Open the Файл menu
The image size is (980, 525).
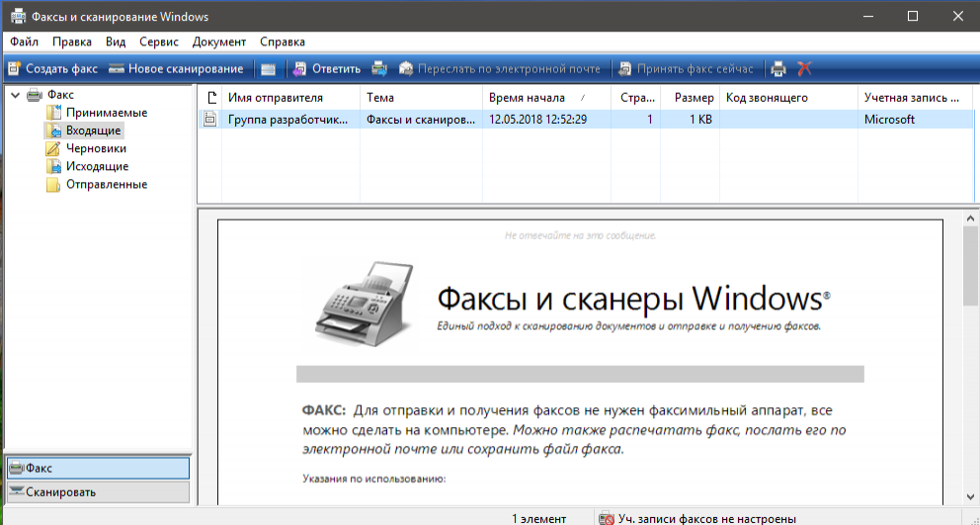25,42
